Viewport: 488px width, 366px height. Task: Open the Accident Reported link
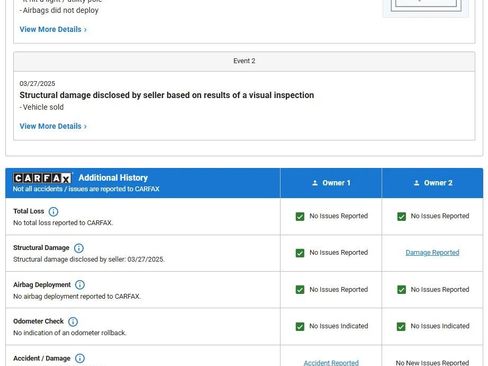pos(331,362)
